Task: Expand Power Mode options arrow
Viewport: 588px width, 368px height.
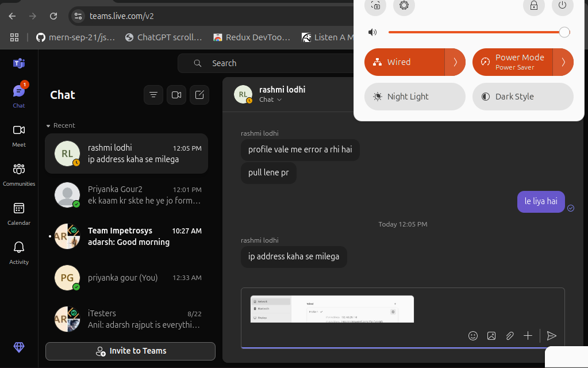Action: pos(563,62)
